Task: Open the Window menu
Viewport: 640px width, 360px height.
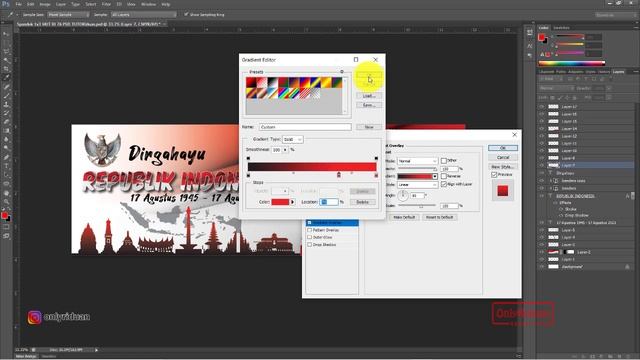Action: pyautogui.click(x=148, y=4)
